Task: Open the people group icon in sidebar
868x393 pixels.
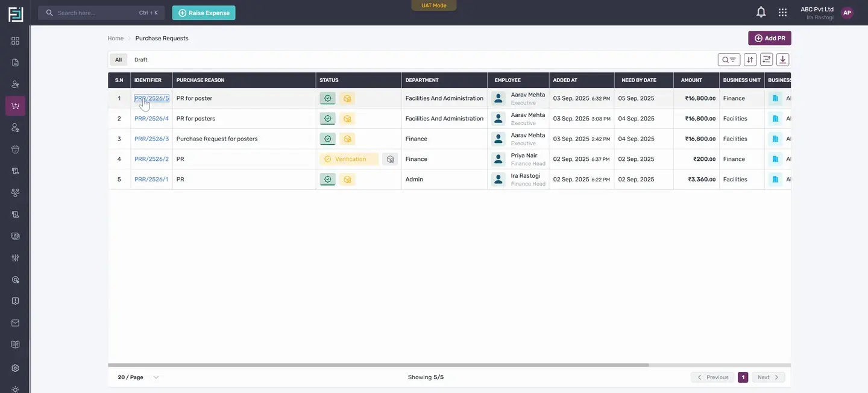Action: pos(15,193)
